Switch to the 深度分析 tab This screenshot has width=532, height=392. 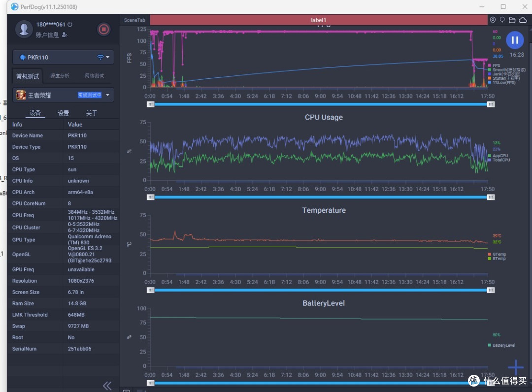click(x=60, y=76)
